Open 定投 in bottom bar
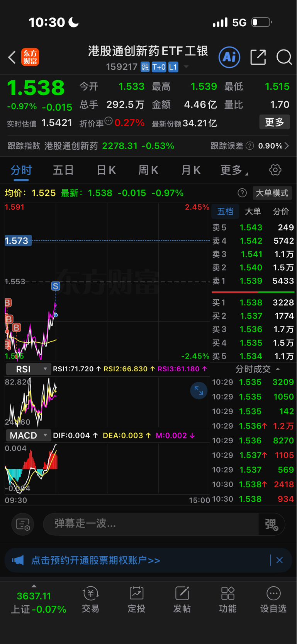297x644 pixels. [x=136, y=600]
